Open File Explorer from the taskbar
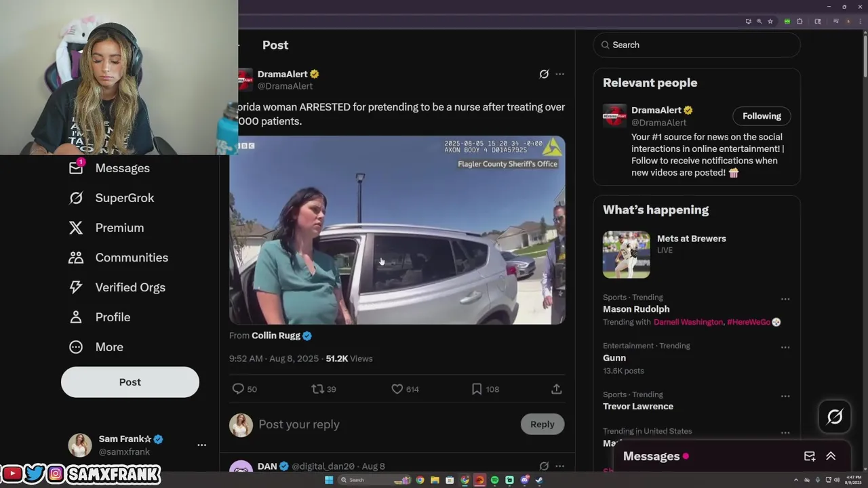 [x=435, y=480]
